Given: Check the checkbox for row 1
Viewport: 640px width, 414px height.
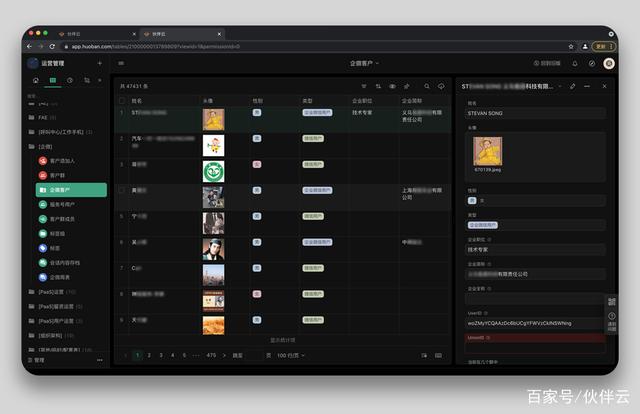Looking at the screenshot, I should coord(122,113).
